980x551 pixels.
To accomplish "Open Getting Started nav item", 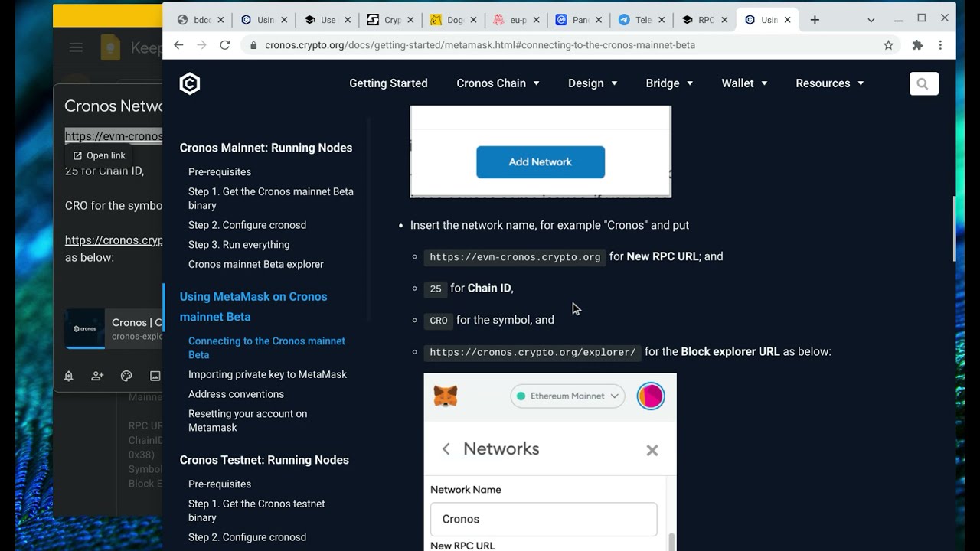I will click(388, 83).
